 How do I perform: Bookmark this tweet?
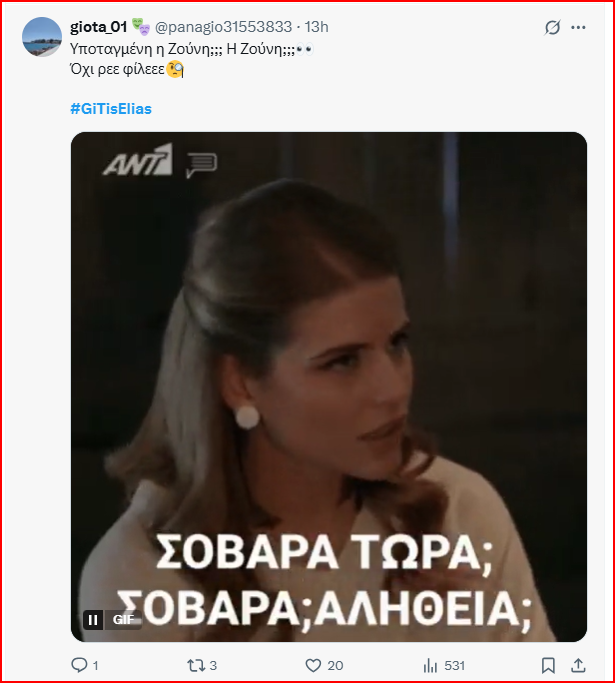(548, 665)
